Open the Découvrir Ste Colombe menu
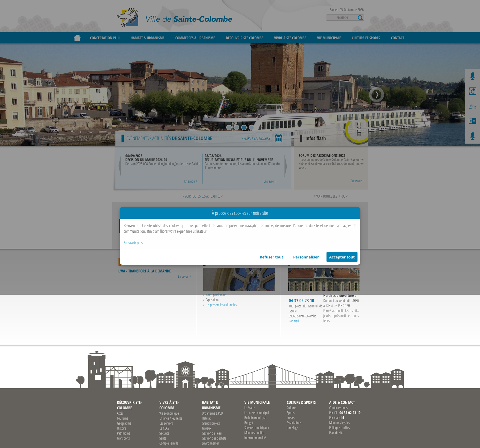The image size is (480, 448). pyautogui.click(x=244, y=38)
